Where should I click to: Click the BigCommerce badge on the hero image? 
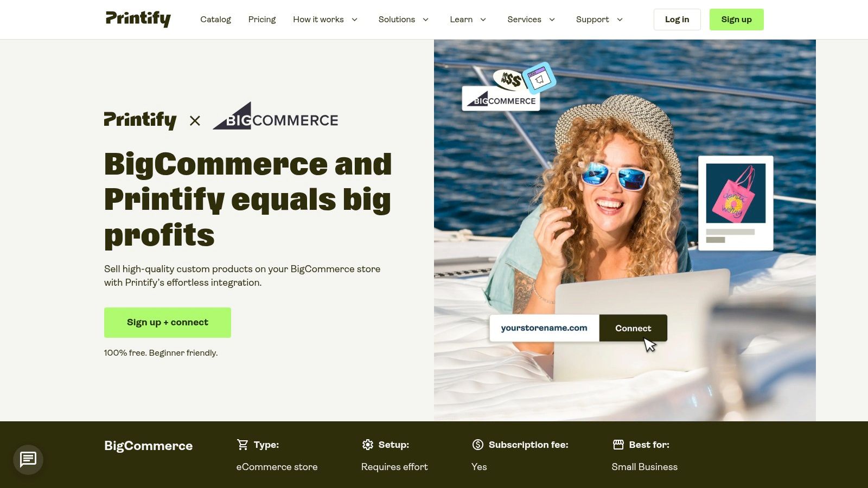tap(501, 99)
